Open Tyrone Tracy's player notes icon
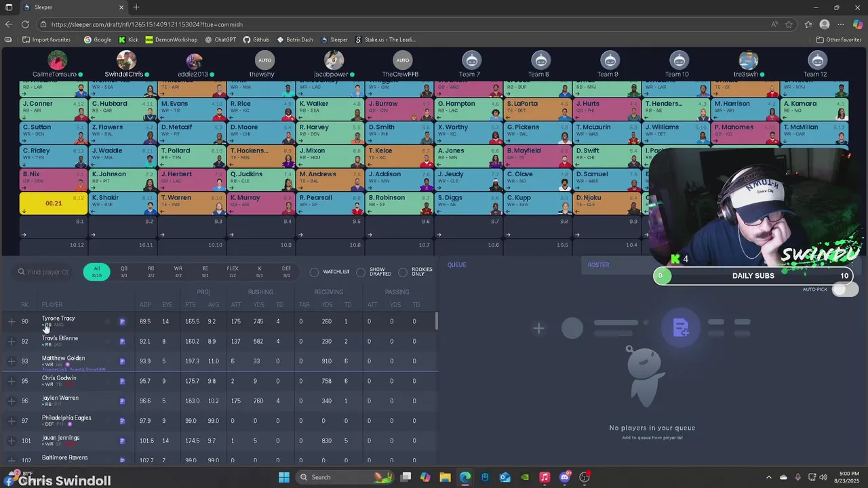The image size is (868, 488). tap(122, 321)
